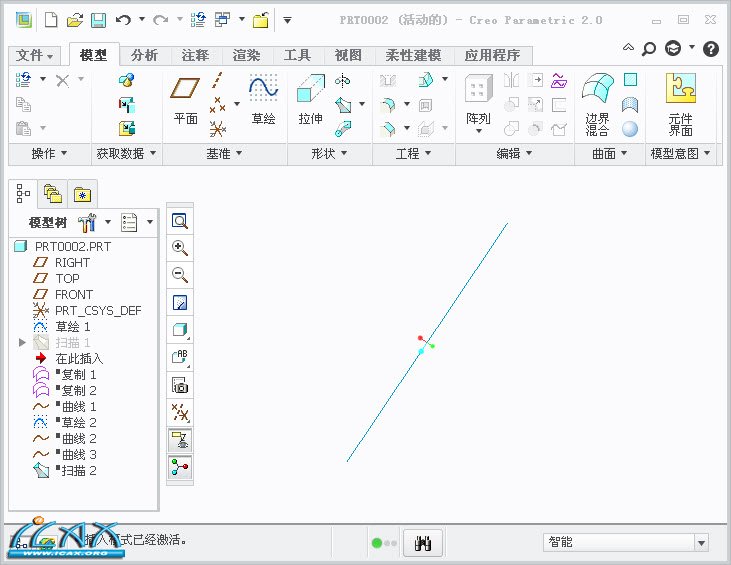Click the Save icon in quick access toolbar
731x565 pixels.
click(98, 20)
